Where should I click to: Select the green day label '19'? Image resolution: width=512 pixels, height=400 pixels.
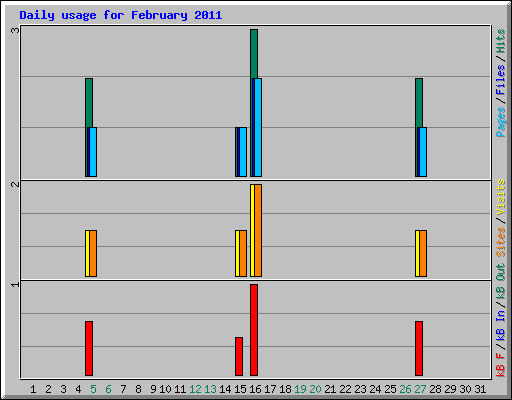[300, 389]
